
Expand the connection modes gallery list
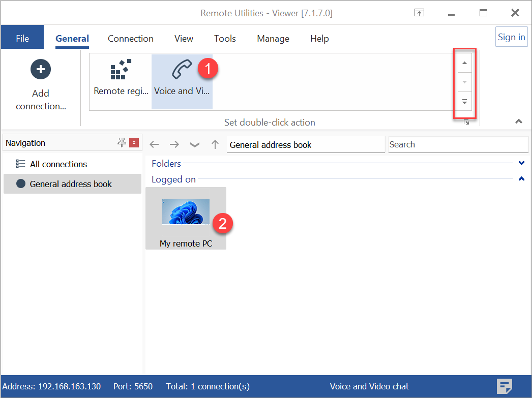[x=464, y=101]
